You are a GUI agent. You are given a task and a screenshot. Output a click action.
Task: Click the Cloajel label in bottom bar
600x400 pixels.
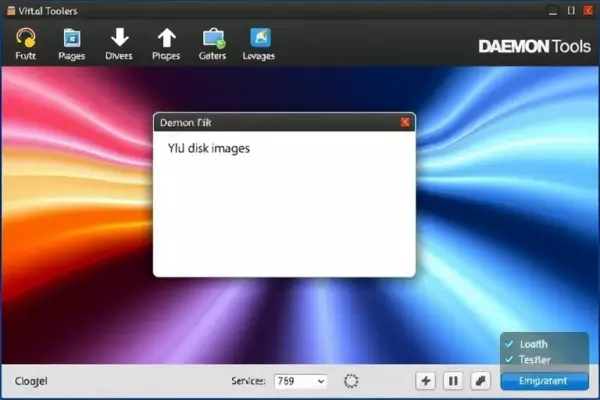click(31, 381)
